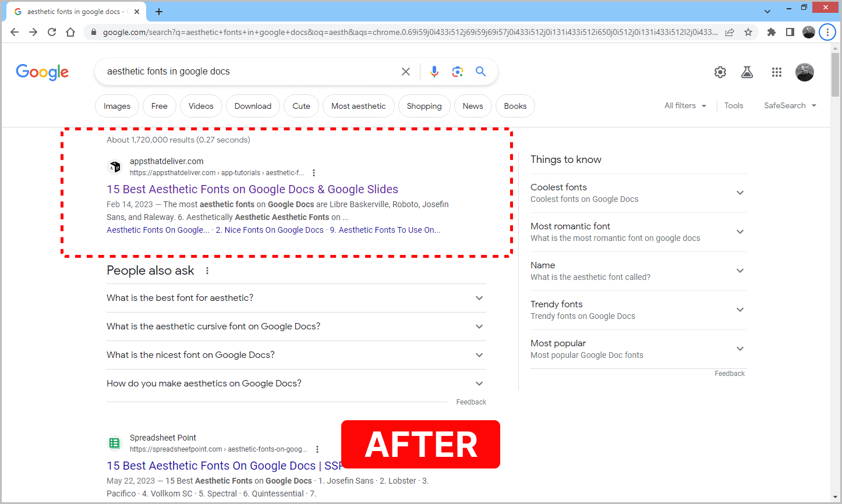Open Search Labs with the flask icon

click(747, 72)
